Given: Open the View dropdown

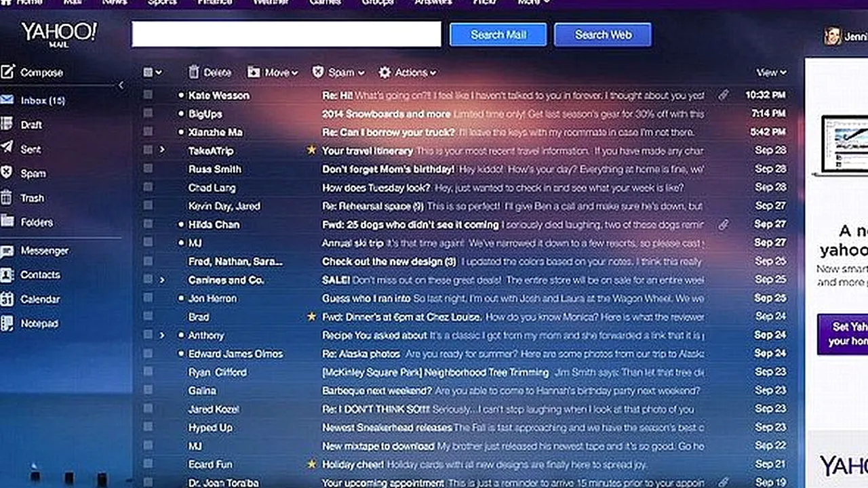Looking at the screenshot, I should click(x=771, y=73).
